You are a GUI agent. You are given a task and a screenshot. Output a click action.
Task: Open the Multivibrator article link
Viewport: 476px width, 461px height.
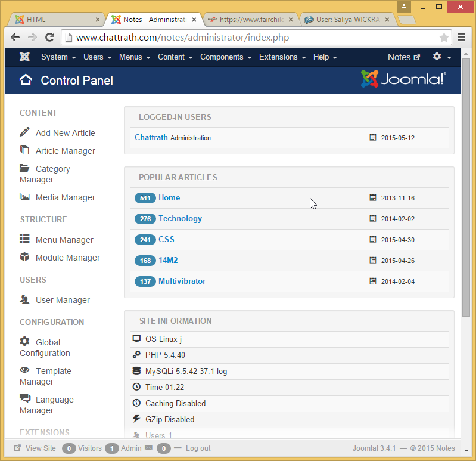(x=182, y=281)
